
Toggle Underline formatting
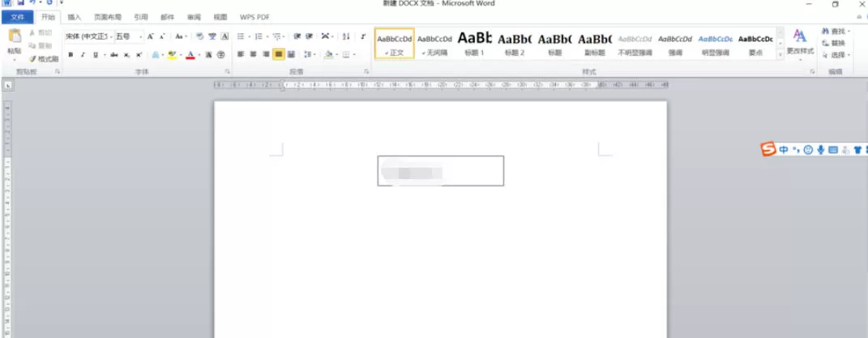pos(96,54)
